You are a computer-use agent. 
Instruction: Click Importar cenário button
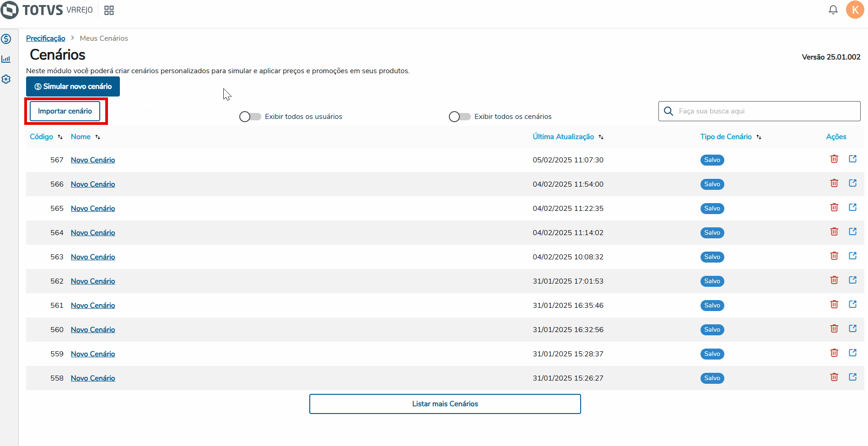point(65,111)
